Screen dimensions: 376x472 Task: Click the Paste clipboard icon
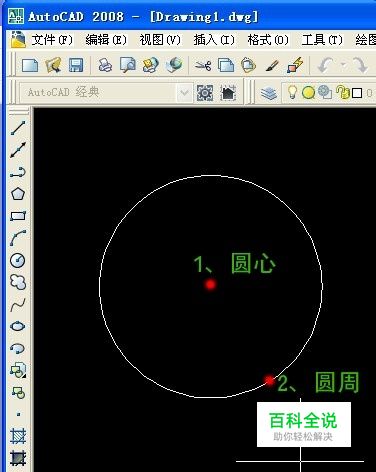point(248,65)
